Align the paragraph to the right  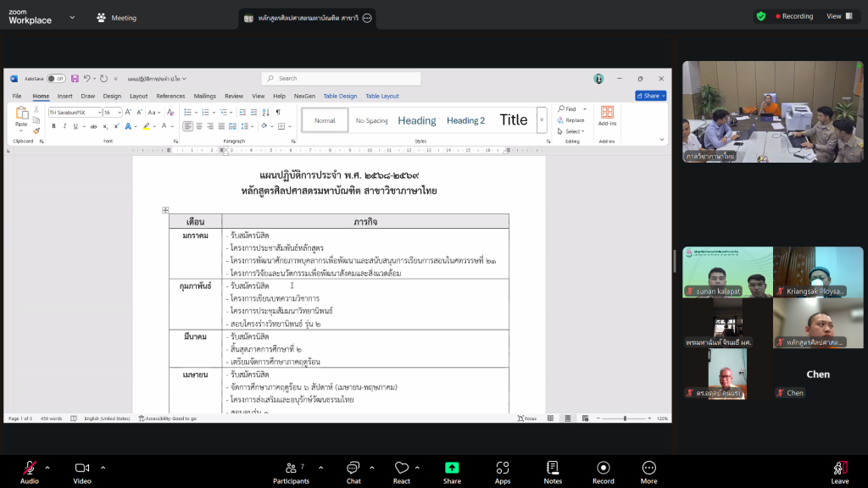[210, 127]
